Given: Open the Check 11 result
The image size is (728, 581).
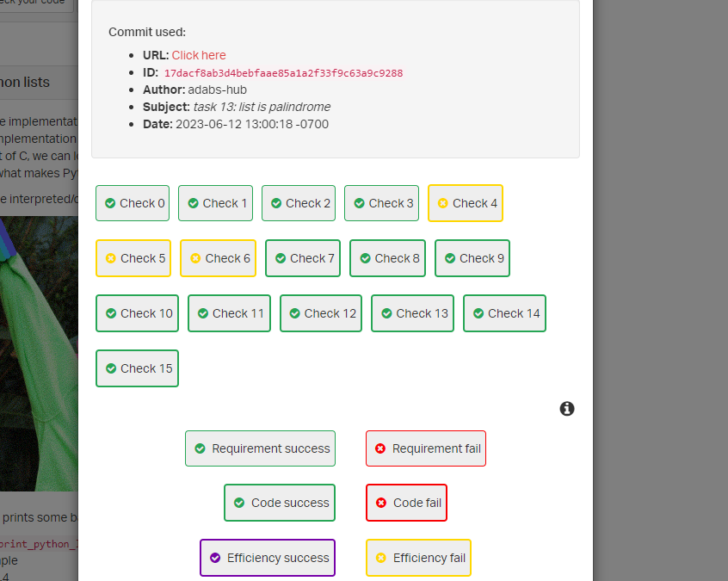Looking at the screenshot, I should coord(229,313).
